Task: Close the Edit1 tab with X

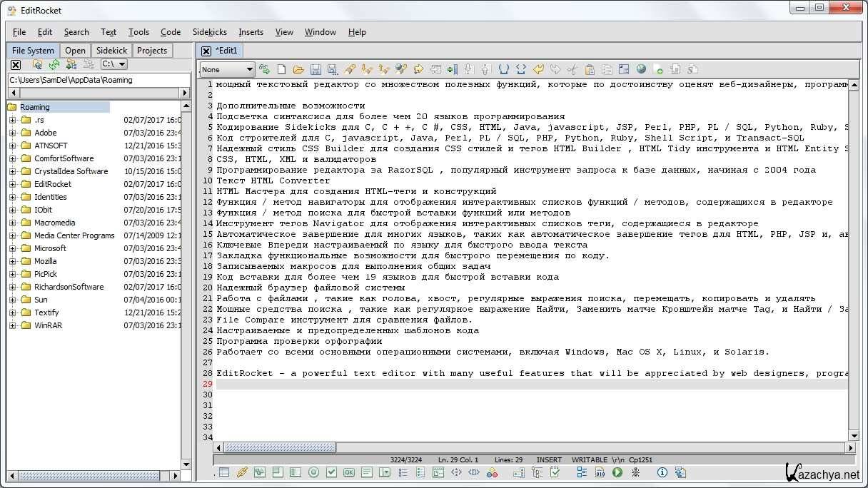Action: point(206,51)
